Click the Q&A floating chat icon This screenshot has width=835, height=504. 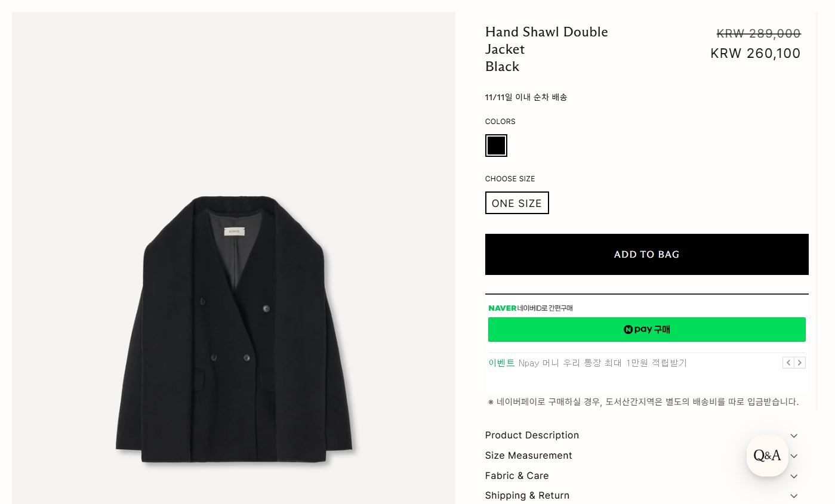click(x=767, y=456)
